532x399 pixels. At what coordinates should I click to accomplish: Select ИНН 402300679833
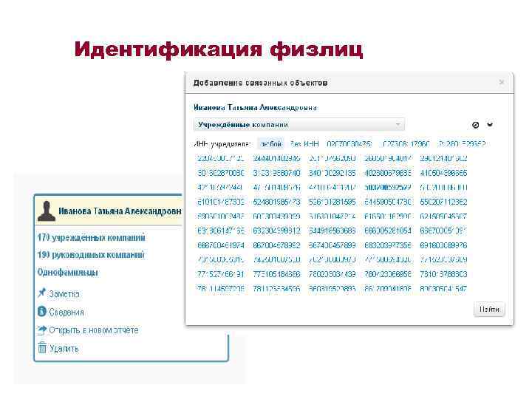tap(388, 173)
